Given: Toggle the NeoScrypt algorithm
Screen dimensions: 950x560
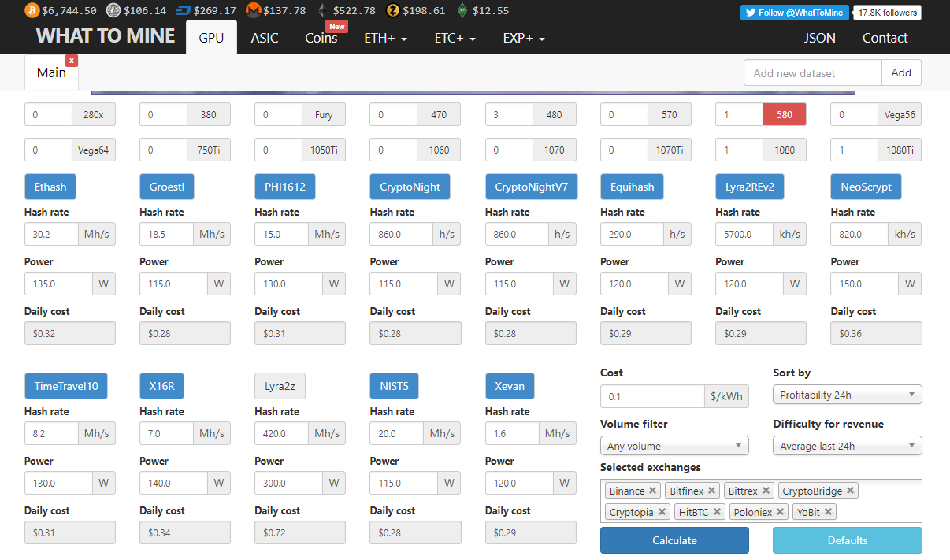Looking at the screenshot, I should point(866,187).
